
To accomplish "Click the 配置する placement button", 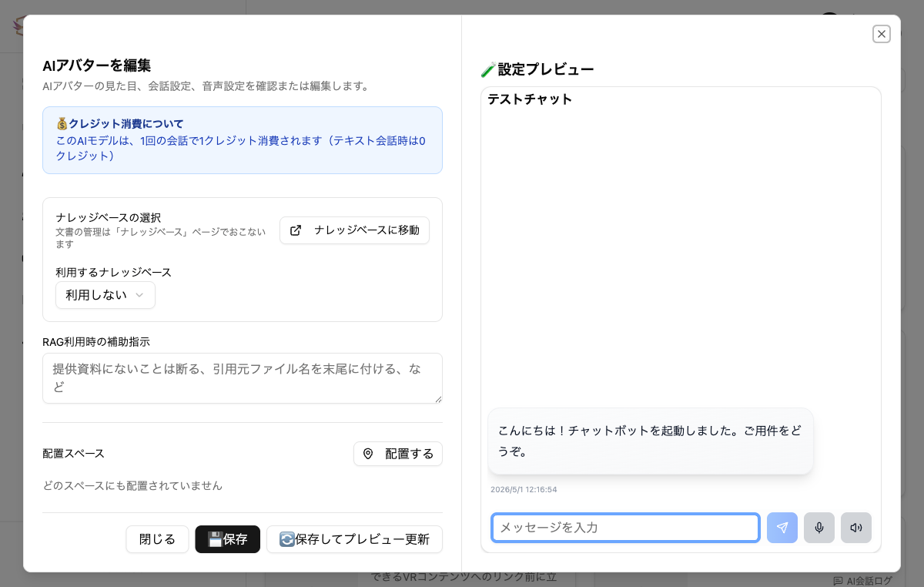I will (x=398, y=454).
